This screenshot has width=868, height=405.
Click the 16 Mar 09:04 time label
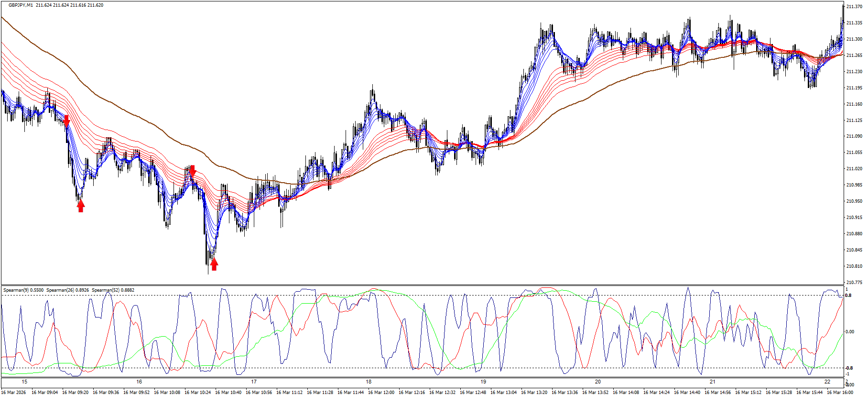pyautogui.click(x=44, y=393)
